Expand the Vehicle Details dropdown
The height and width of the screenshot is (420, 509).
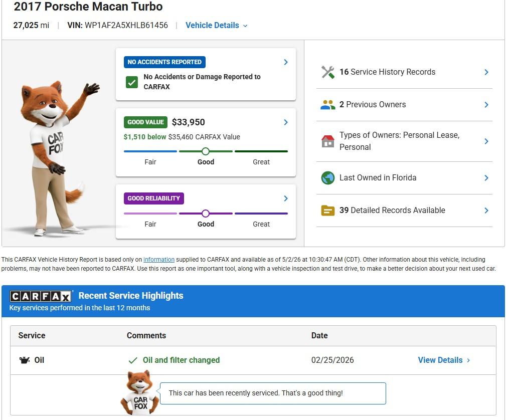click(x=216, y=25)
